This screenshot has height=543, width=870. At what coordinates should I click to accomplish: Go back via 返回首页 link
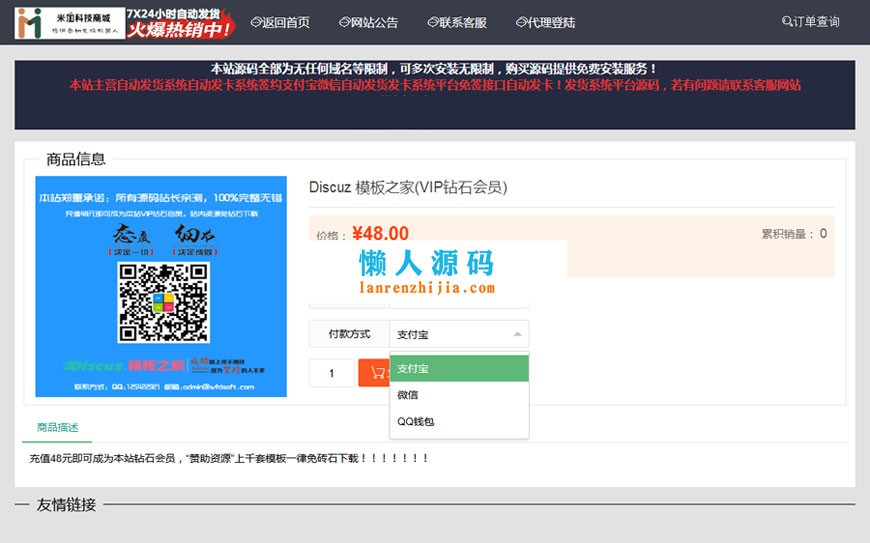click(x=280, y=22)
